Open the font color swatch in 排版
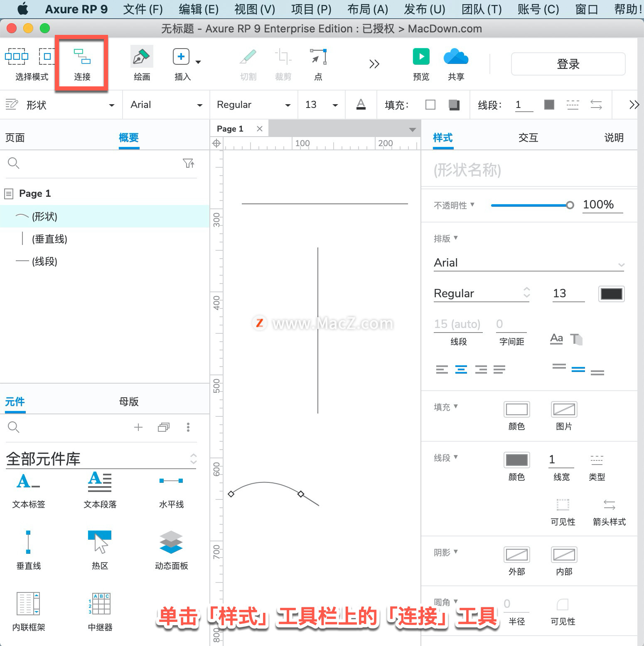 coord(611,294)
